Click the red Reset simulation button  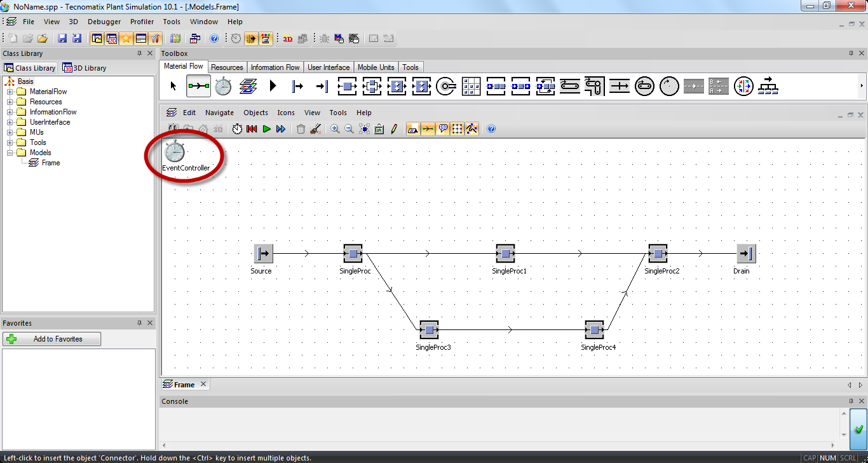pos(252,129)
